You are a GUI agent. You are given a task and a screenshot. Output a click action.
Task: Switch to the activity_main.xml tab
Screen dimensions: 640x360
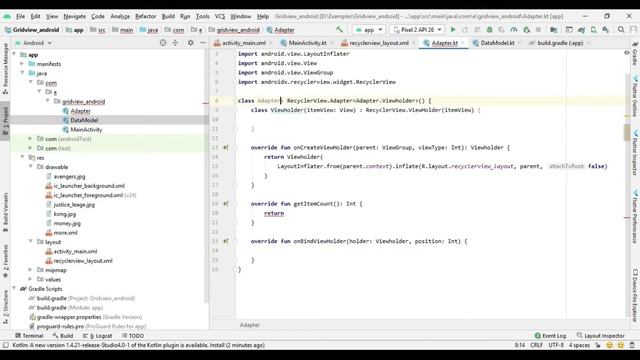244,43
